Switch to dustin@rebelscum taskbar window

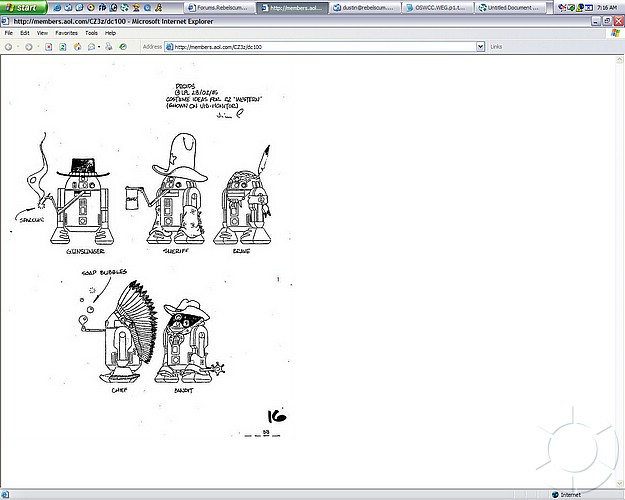365,8
